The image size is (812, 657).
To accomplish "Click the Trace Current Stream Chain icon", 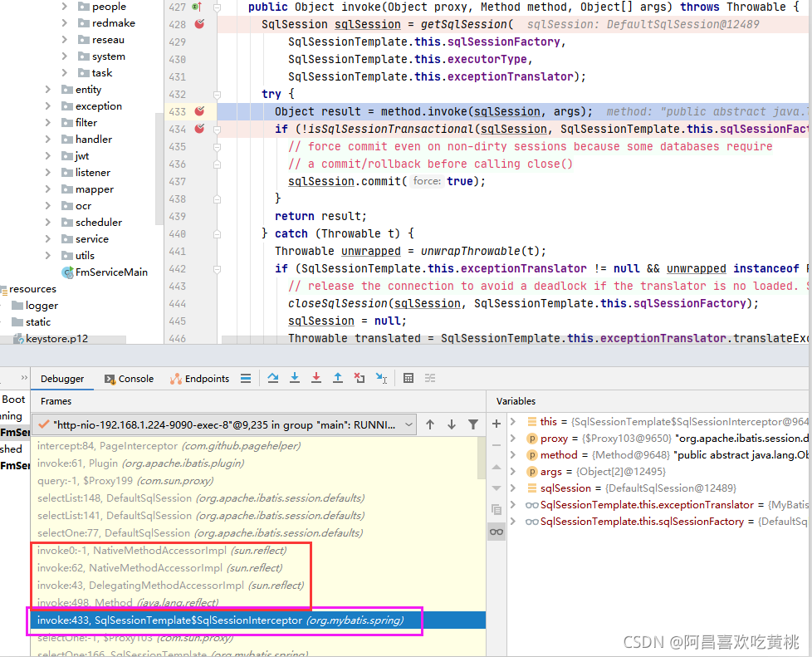I will [430, 378].
